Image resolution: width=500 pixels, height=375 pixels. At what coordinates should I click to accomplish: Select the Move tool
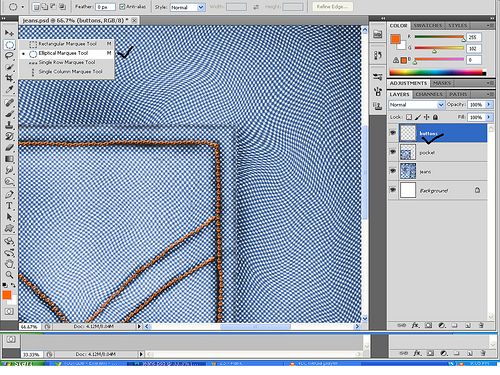pos(9,33)
